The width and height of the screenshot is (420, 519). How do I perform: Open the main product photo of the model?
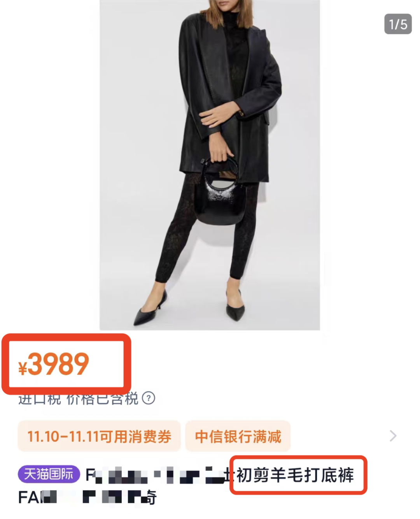(x=210, y=165)
